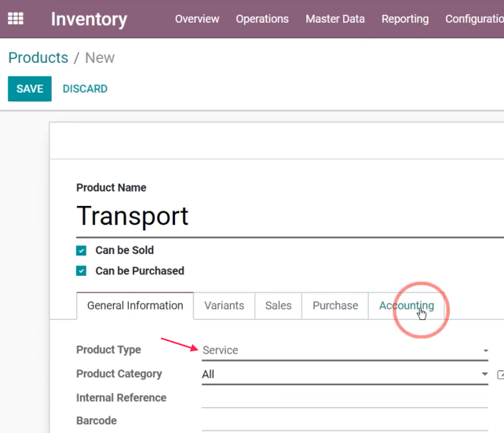Open the Configuration menu

pyautogui.click(x=474, y=19)
